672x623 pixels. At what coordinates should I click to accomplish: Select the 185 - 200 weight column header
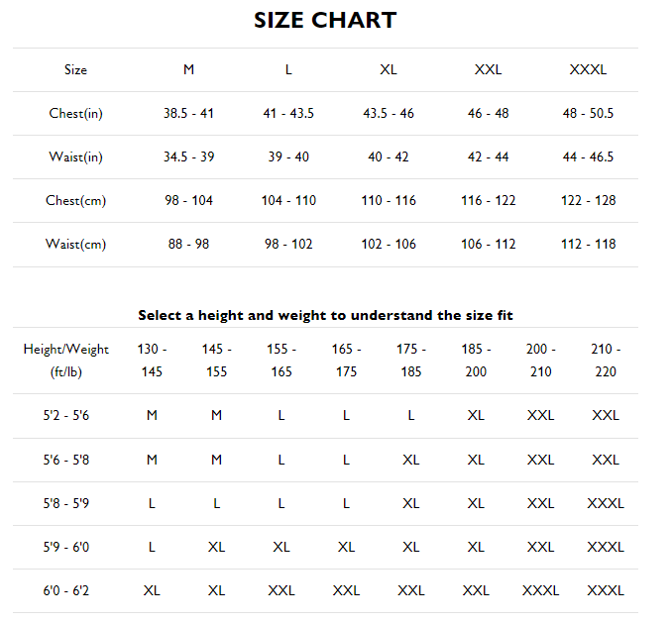tap(476, 361)
